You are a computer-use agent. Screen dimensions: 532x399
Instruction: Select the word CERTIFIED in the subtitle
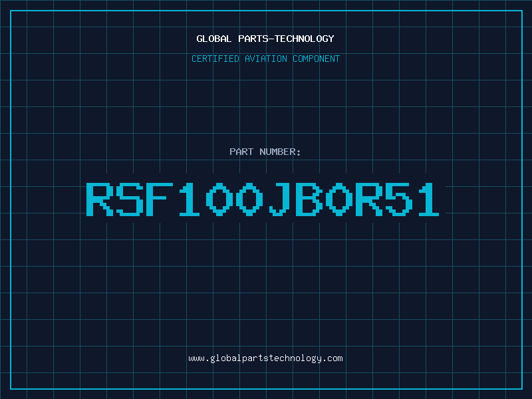[215, 59]
